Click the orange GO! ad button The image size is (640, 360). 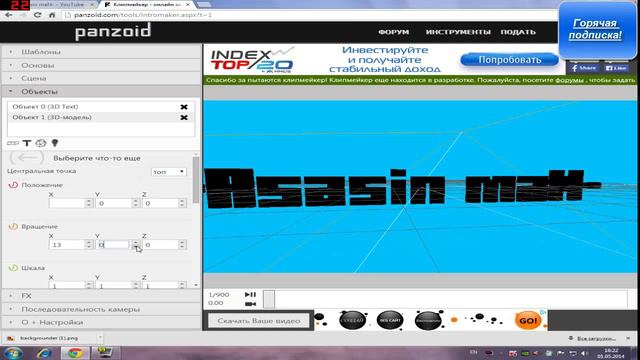tap(528, 321)
